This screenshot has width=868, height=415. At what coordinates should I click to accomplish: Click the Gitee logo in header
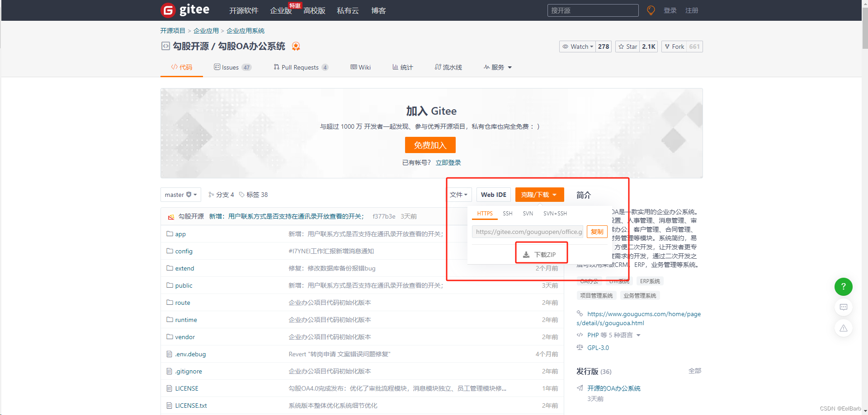tap(185, 10)
